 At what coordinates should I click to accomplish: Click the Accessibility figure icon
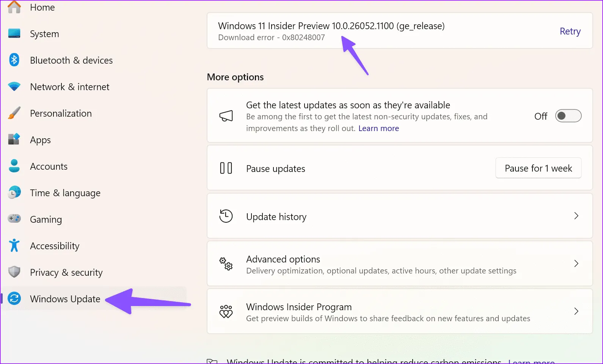14,245
